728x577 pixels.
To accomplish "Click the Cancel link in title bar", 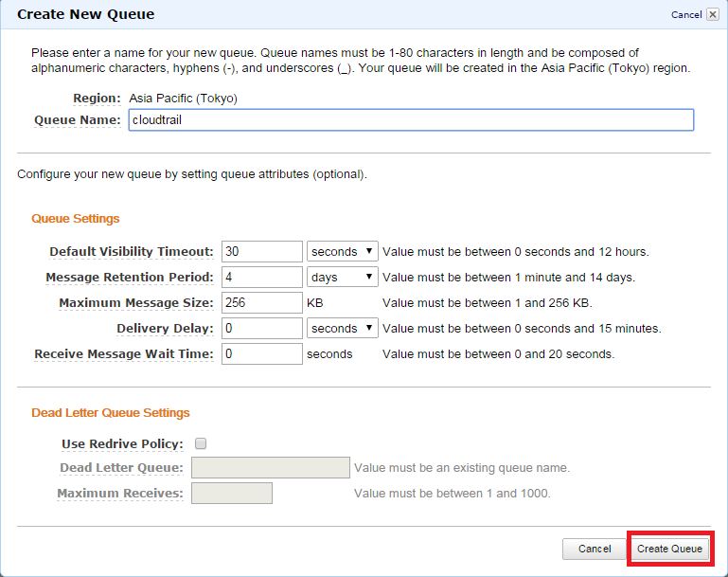I will 686,15.
